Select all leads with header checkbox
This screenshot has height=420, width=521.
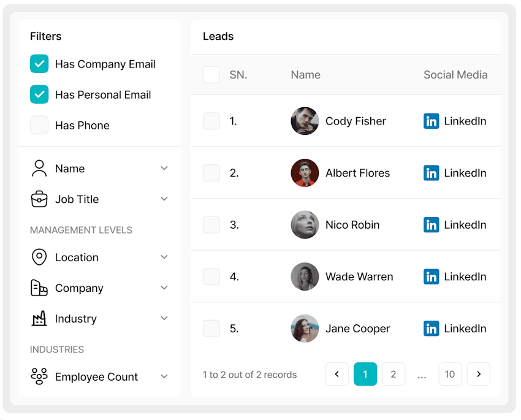(x=211, y=75)
